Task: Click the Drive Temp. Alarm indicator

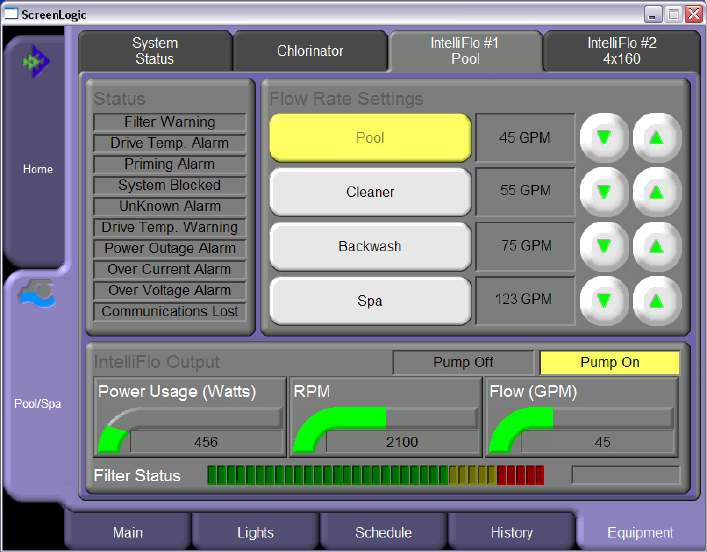Action: coord(170,143)
